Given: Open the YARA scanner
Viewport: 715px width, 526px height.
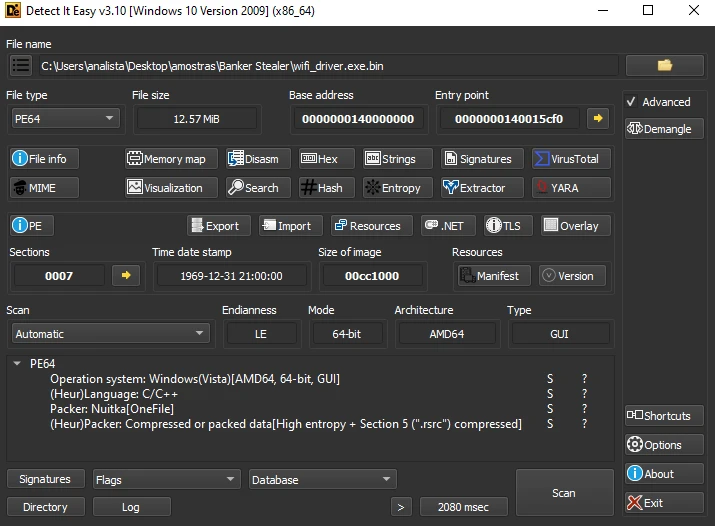Looking at the screenshot, I should 568,188.
